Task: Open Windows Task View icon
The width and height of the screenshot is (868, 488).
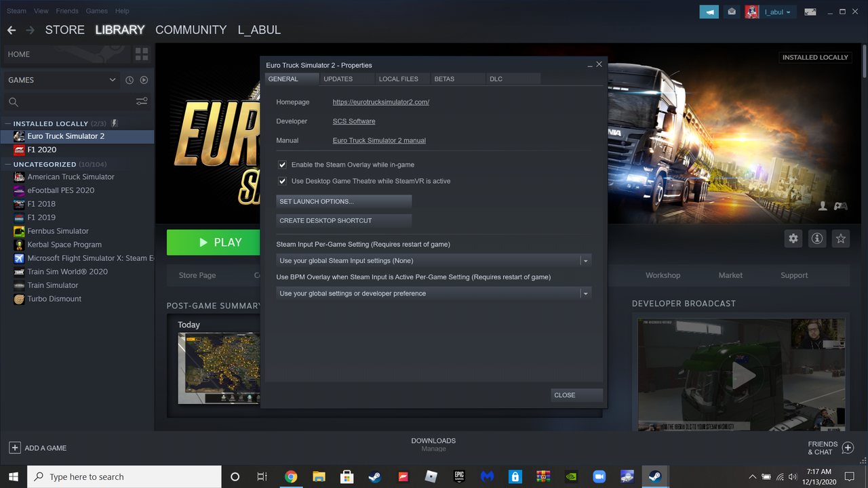Action: 262,476
